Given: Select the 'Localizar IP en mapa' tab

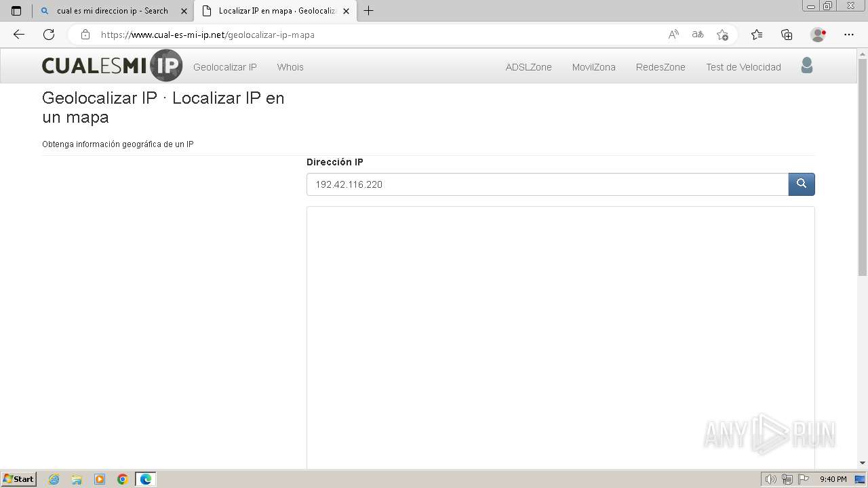Looking at the screenshot, I should [x=275, y=11].
